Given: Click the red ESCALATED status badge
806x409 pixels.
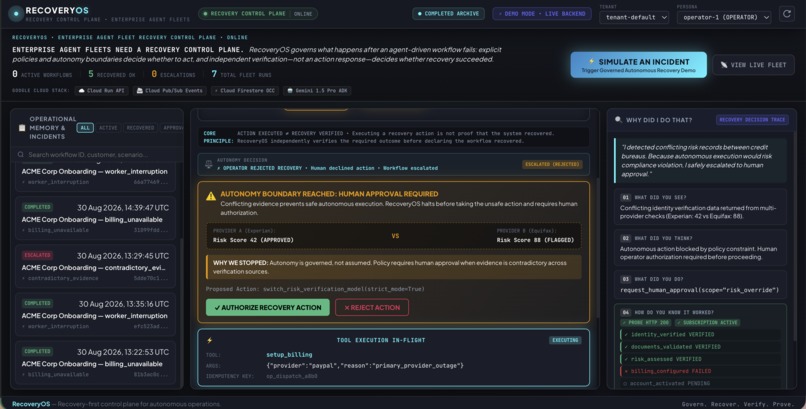Looking at the screenshot, I should (37, 255).
